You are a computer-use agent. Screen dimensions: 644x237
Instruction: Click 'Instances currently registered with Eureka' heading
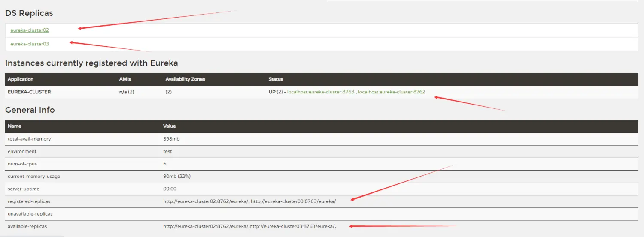click(x=91, y=63)
